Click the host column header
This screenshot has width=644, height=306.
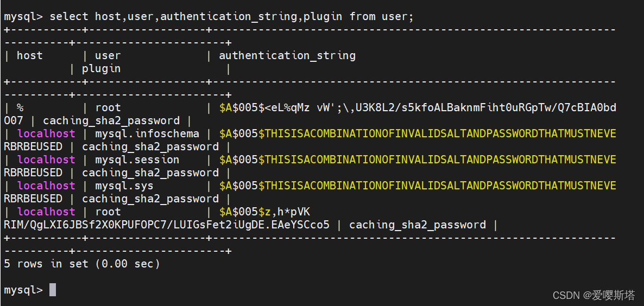(29, 55)
